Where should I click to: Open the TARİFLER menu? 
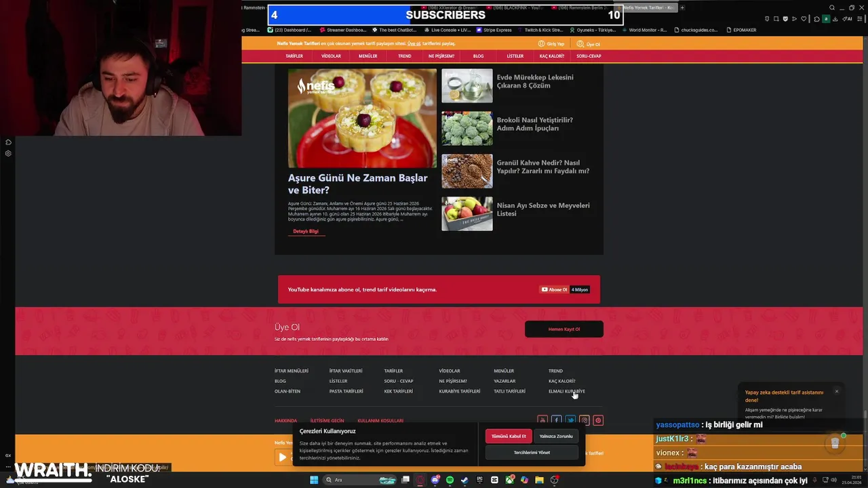(294, 56)
